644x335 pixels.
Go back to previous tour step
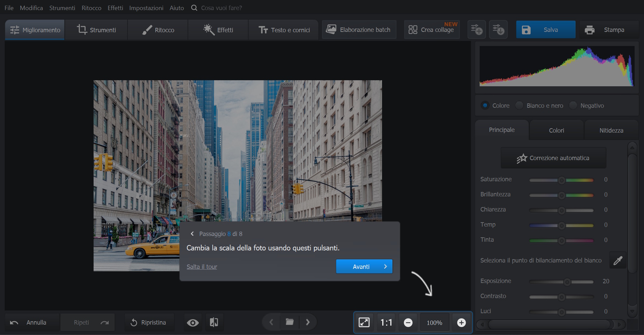(192, 234)
